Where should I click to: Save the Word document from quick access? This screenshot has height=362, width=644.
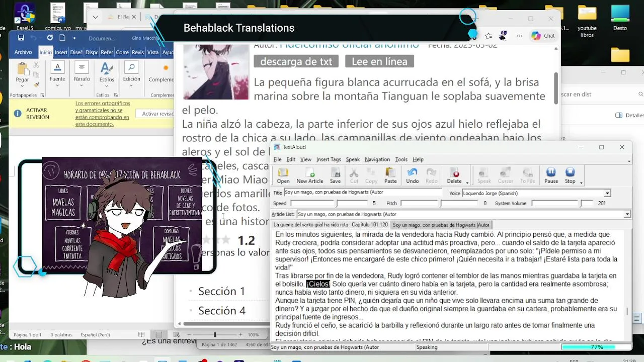click(21, 38)
